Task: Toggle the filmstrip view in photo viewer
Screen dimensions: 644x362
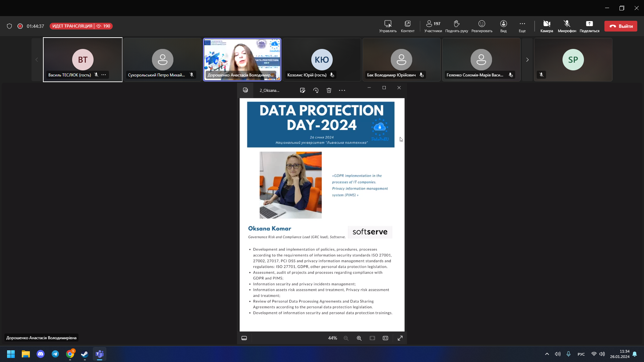Action: pyautogui.click(x=244, y=338)
